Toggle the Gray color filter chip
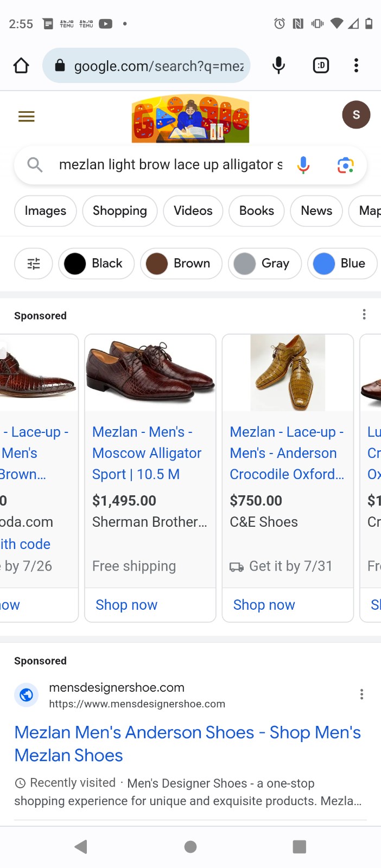Viewport: 381px width, 868px height. [x=265, y=264]
